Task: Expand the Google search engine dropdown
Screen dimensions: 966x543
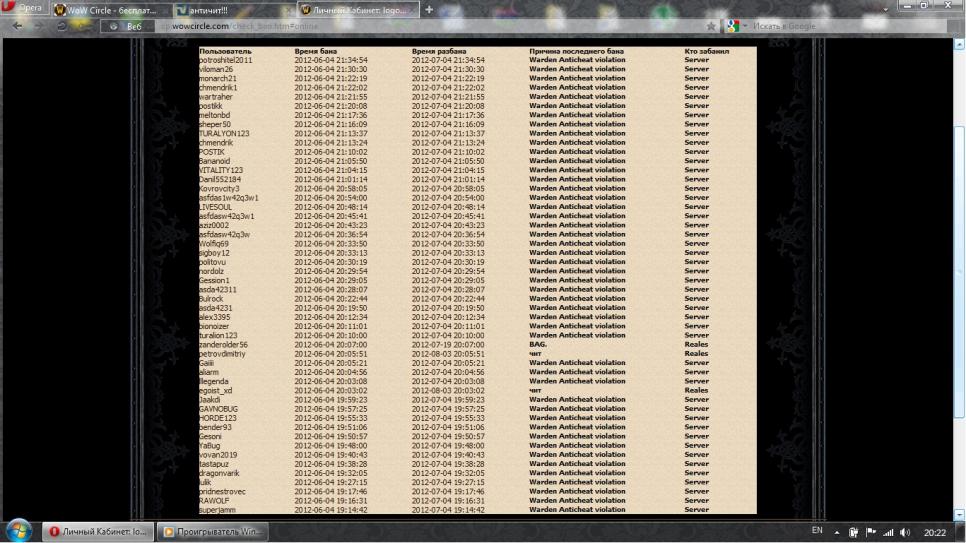Action: click(736, 26)
